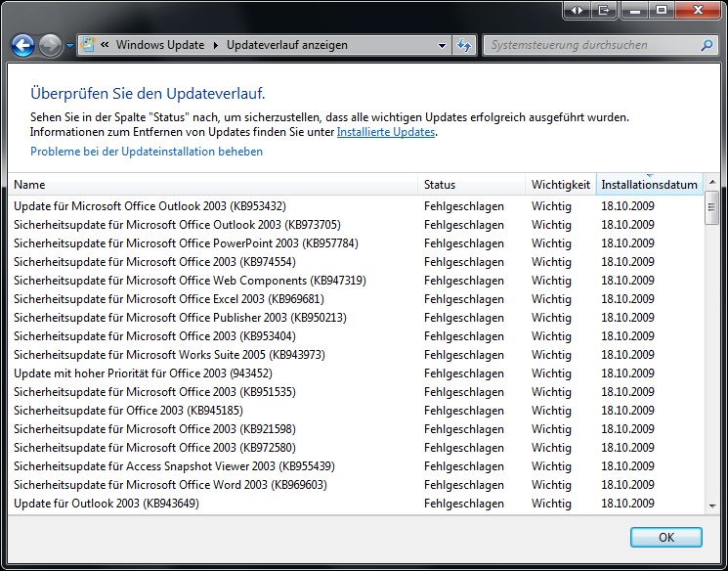
Task: Refresh the page with the refresh icon
Action: coord(464,45)
